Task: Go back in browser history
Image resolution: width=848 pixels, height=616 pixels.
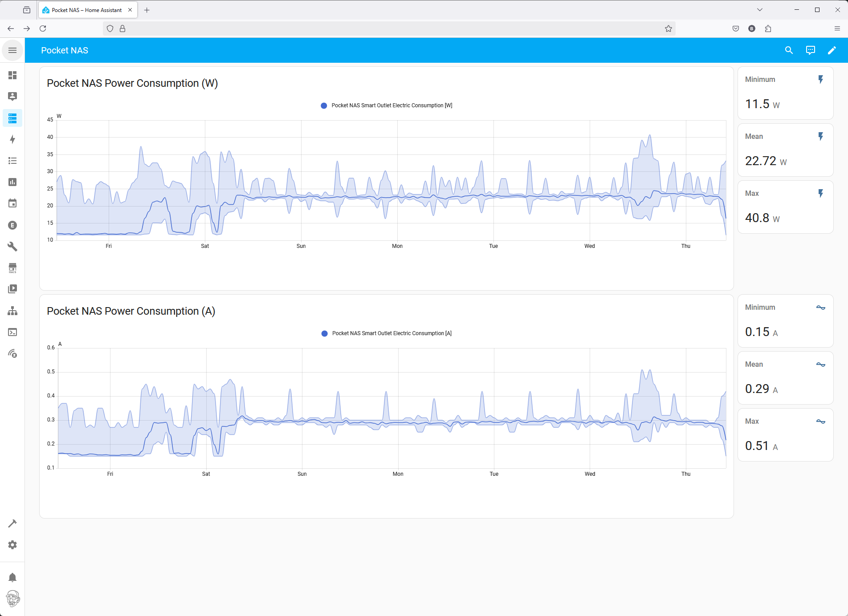Action: coord(11,28)
